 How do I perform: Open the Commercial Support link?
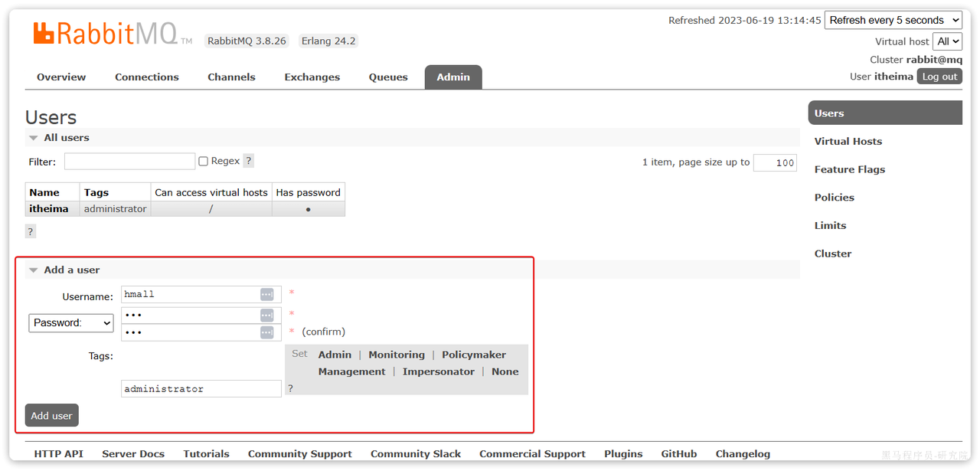533,454
